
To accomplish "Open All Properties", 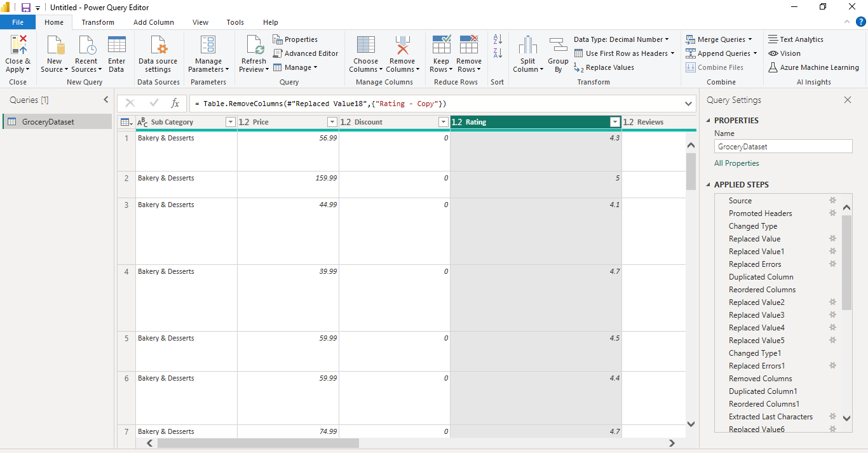I will pyautogui.click(x=736, y=163).
